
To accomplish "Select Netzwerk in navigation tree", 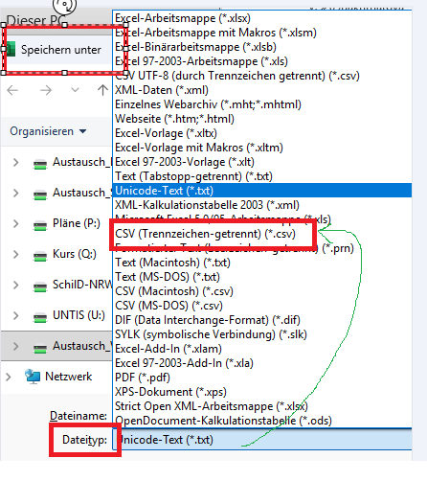I will (x=68, y=377).
